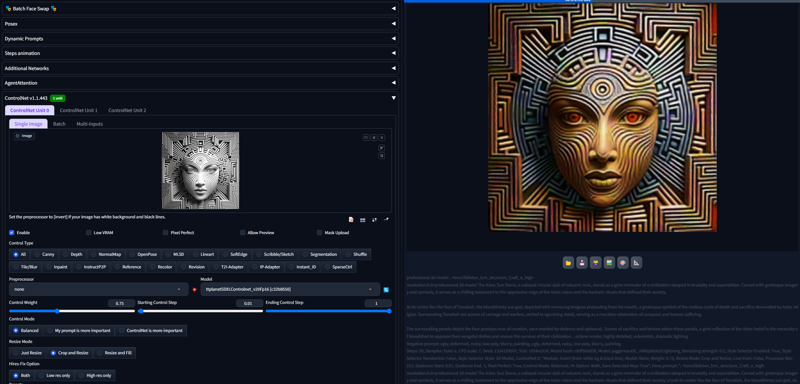Screen dimensions: 800x384
Task: Remove the ControlNet input image with X icon
Action: 382,138
